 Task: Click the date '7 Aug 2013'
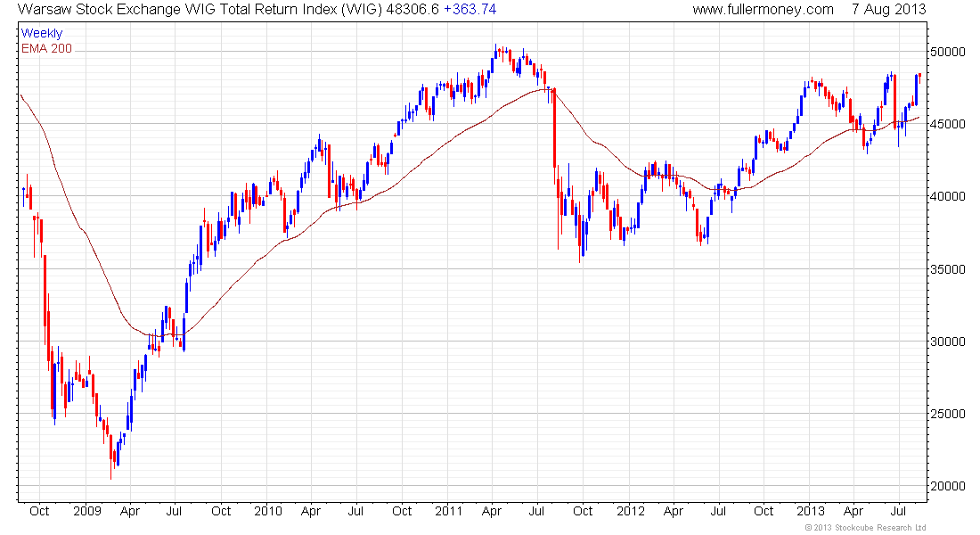tap(889, 10)
